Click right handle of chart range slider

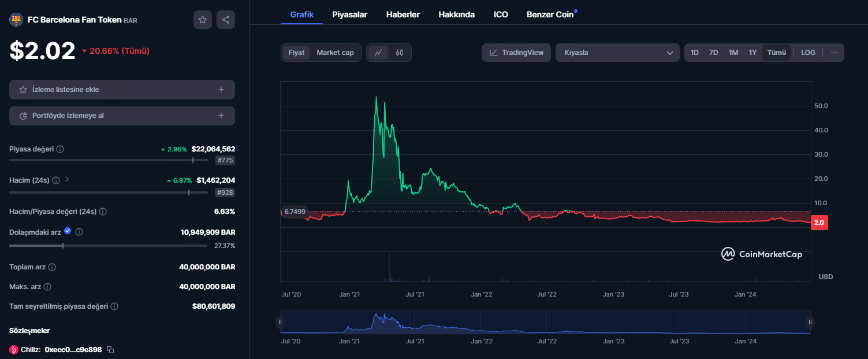click(x=810, y=323)
